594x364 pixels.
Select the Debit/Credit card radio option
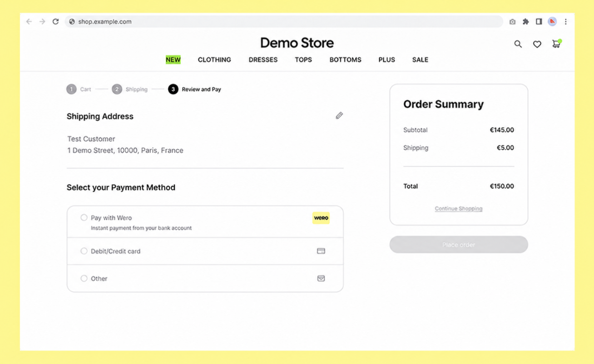[84, 251]
